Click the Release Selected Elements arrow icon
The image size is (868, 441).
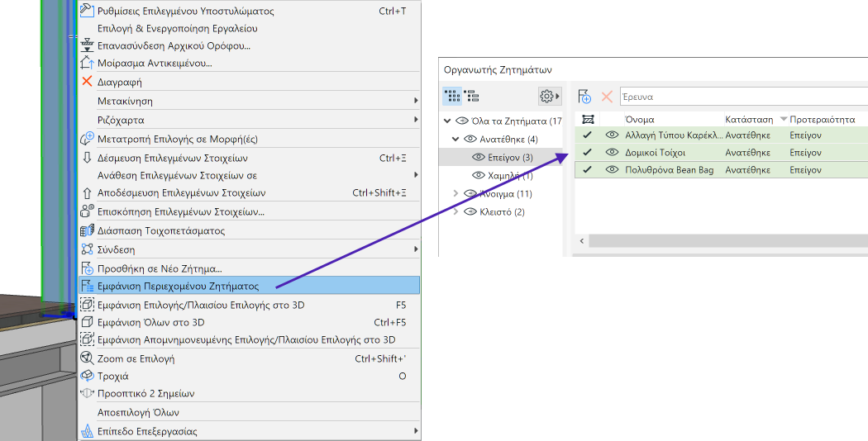point(87,192)
